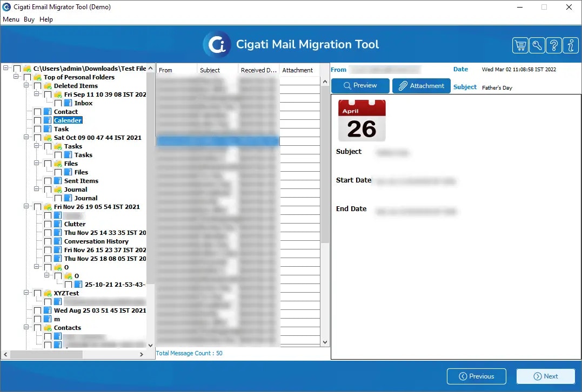Click the Contact folder icon

click(48, 112)
